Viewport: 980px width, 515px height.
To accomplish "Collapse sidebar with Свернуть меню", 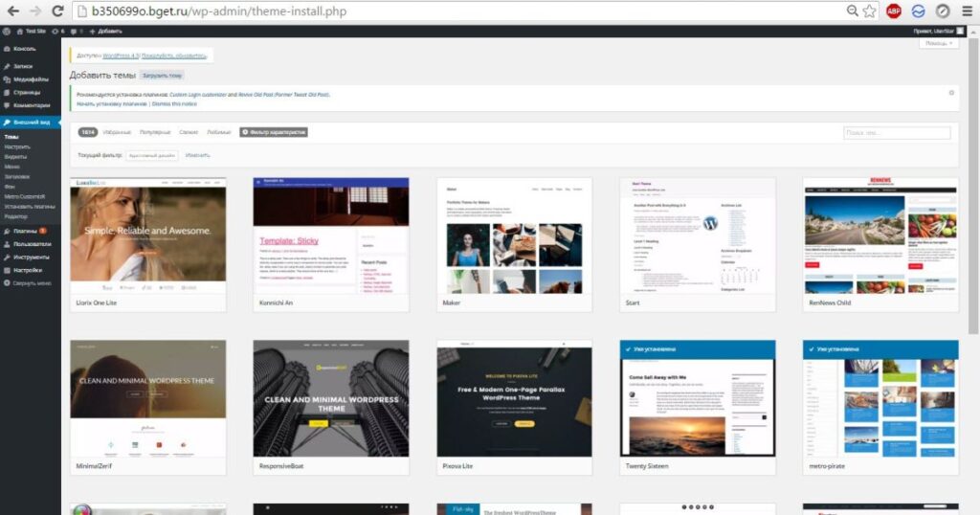I will coord(30,283).
